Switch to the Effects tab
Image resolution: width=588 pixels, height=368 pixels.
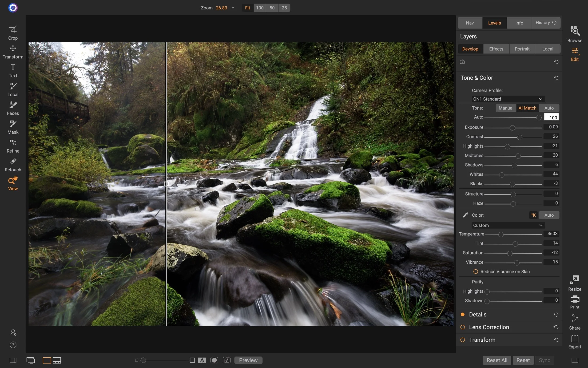click(x=496, y=49)
